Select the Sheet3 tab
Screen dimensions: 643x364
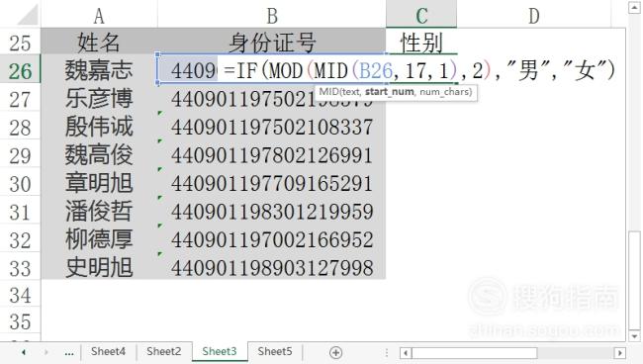220,352
